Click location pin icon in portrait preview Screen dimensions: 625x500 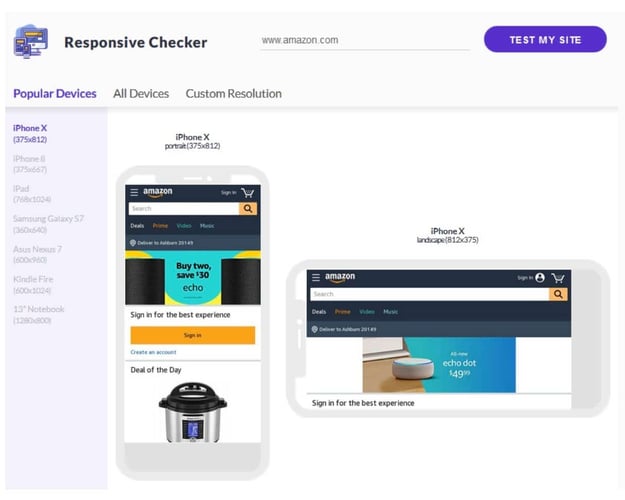[x=133, y=243]
